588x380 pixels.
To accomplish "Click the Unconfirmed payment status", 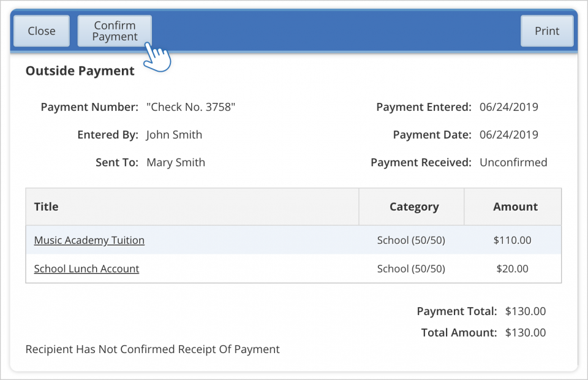I will [513, 162].
